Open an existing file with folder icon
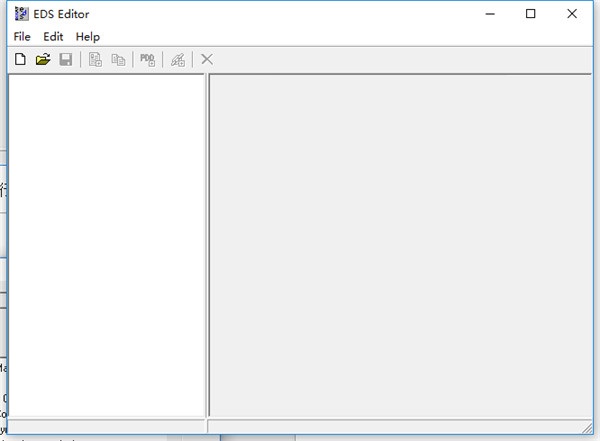 tap(43, 60)
